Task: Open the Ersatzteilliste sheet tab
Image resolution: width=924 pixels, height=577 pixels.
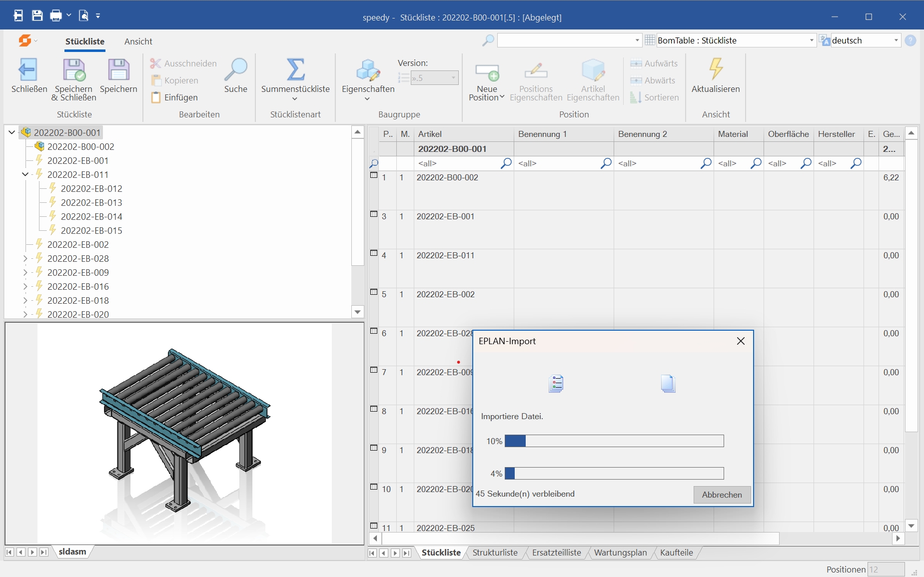Action: point(556,553)
